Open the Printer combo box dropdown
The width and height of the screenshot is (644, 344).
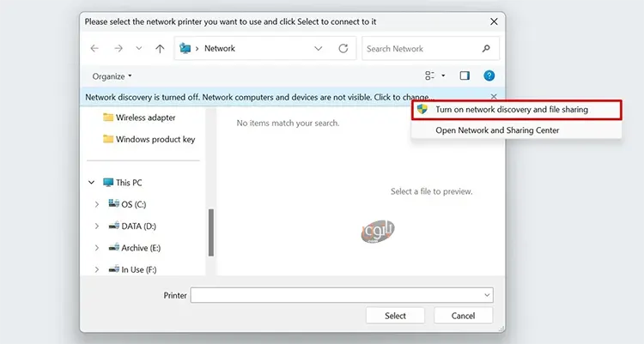coord(487,295)
